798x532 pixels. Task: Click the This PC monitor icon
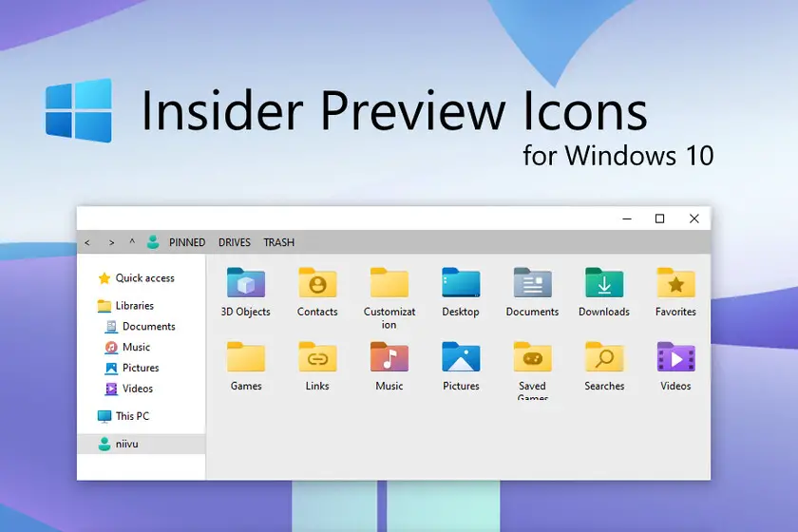[104, 416]
